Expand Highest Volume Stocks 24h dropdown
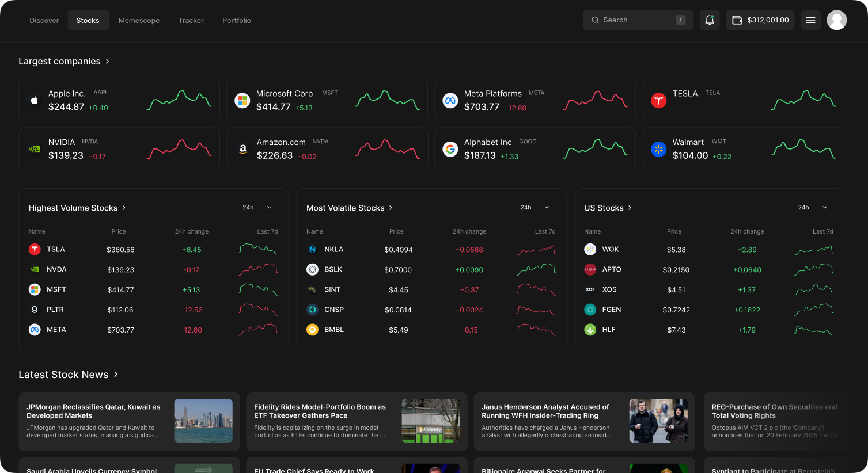 (x=257, y=208)
